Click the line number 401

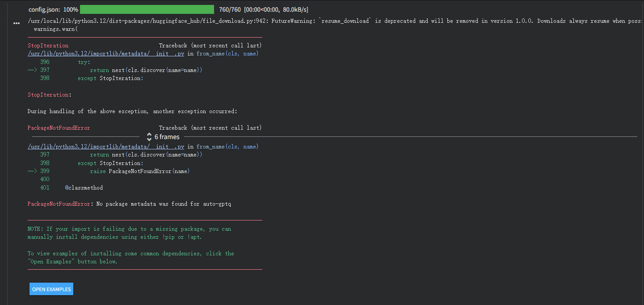pos(45,188)
